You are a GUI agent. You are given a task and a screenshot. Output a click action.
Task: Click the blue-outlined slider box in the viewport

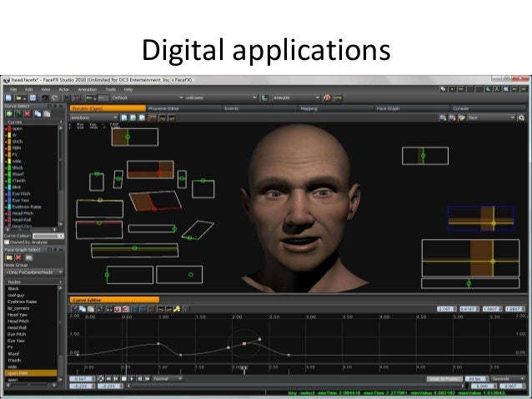click(481, 218)
